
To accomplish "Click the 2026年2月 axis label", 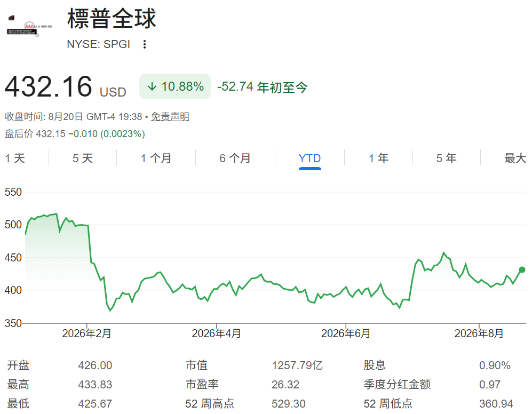I will 87,333.
